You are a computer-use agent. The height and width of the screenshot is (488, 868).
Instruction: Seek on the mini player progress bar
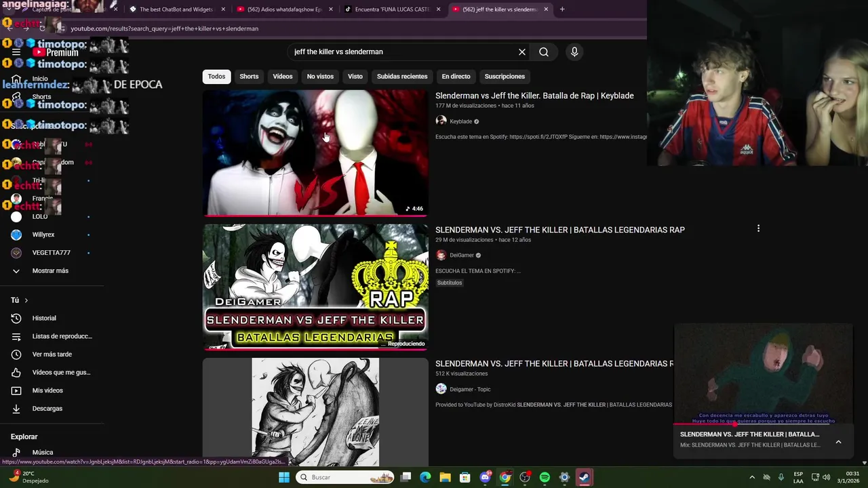pos(763,424)
